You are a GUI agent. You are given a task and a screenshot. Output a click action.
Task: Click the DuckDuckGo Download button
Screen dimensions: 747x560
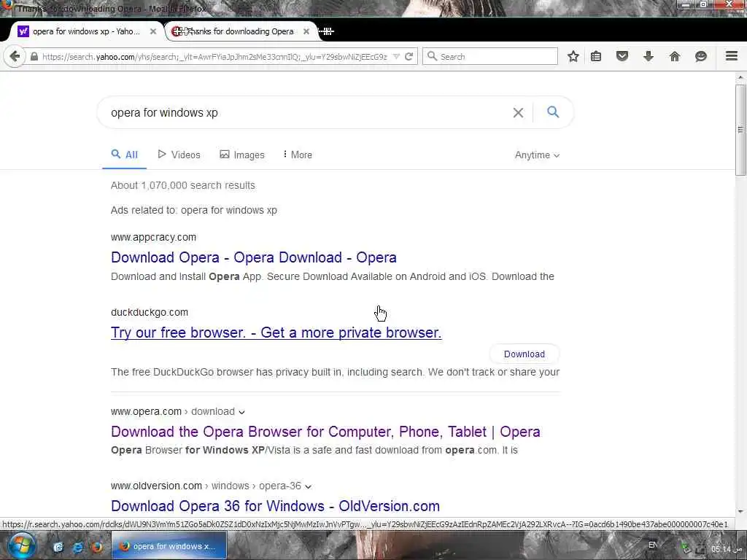tap(524, 354)
